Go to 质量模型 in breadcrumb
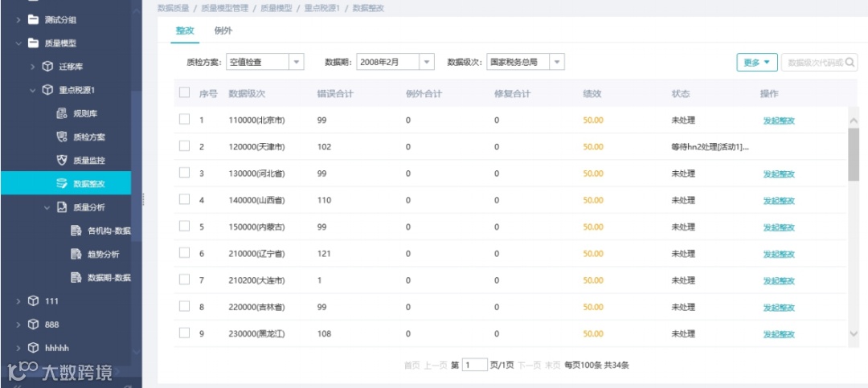The image size is (868, 388). coord(276,8)
